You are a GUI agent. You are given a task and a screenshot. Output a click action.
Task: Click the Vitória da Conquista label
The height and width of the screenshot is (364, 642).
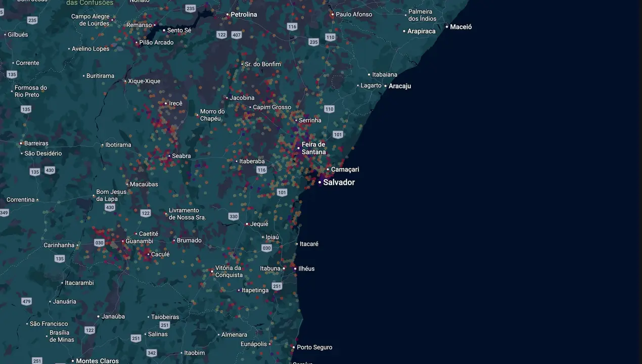pos(229,271)
